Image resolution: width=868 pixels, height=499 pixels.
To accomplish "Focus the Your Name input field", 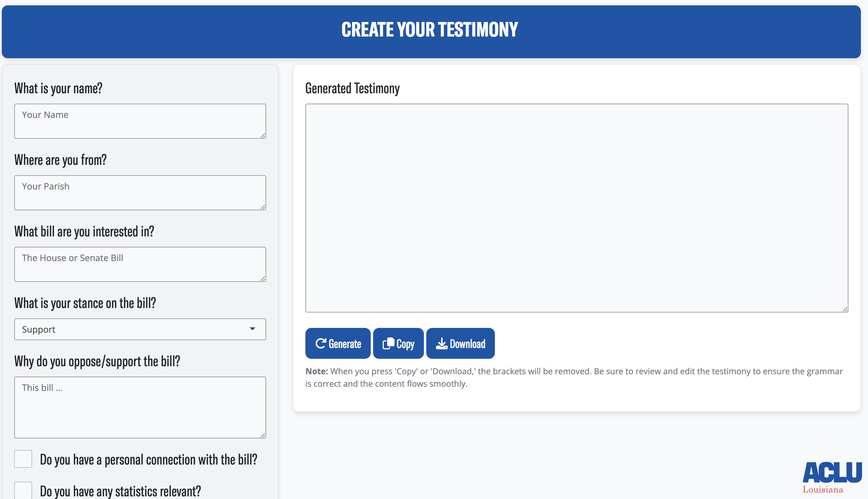I will coord(140,121).
